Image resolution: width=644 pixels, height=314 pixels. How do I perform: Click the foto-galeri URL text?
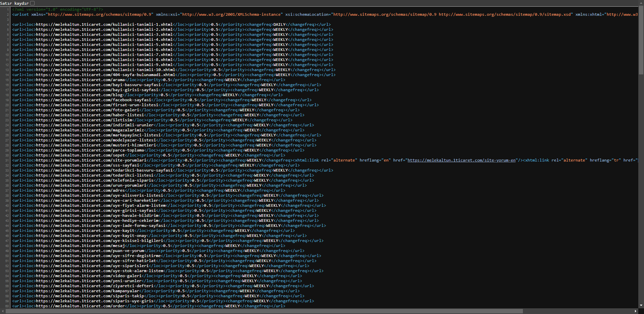[88, 110]
